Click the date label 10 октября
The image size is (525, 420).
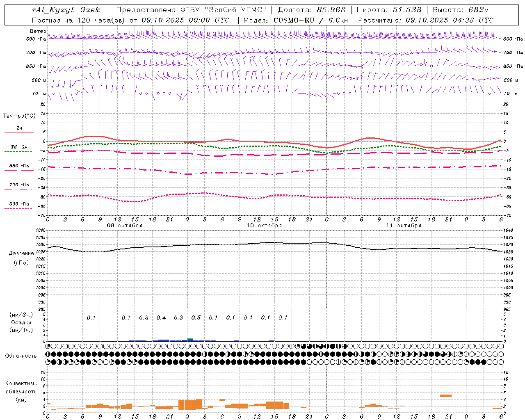[264, 226]
